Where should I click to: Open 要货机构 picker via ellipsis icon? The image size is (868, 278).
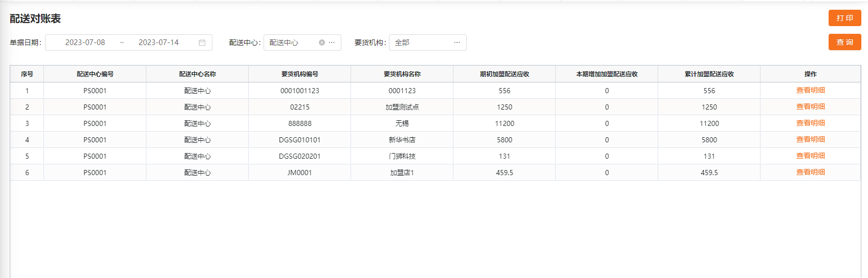457,42
